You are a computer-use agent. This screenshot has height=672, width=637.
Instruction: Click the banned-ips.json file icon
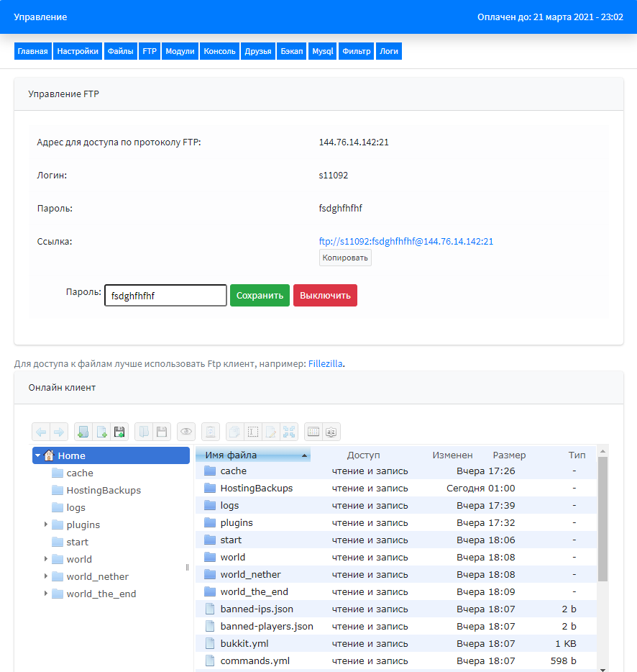click(x=210, y=609)
